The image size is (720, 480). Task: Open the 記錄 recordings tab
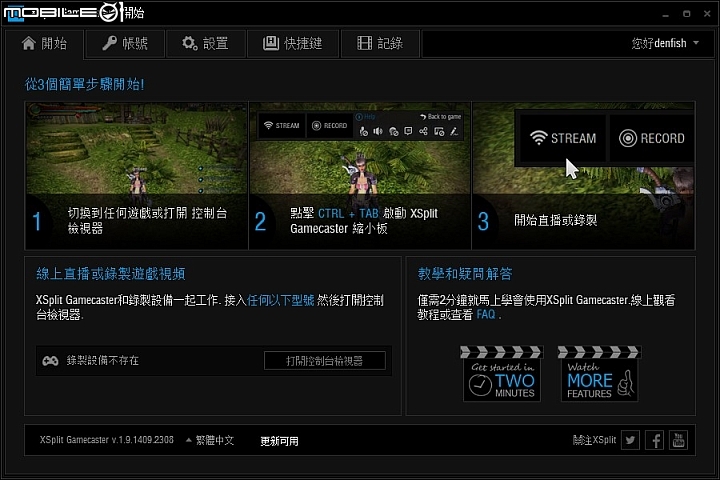[380, 44]
